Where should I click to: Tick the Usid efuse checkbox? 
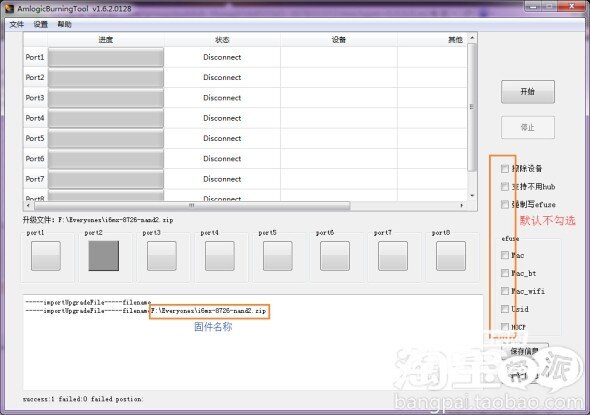(505, 309)
